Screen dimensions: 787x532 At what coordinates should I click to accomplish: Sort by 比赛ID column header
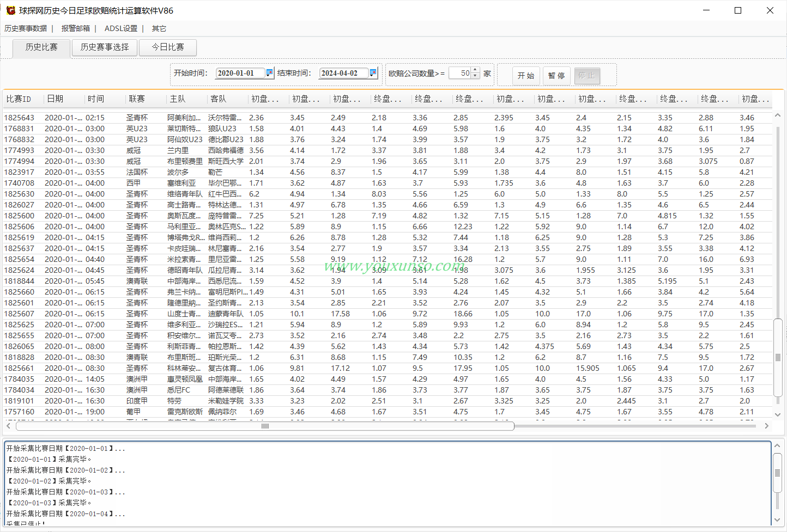tap(23, 99)
